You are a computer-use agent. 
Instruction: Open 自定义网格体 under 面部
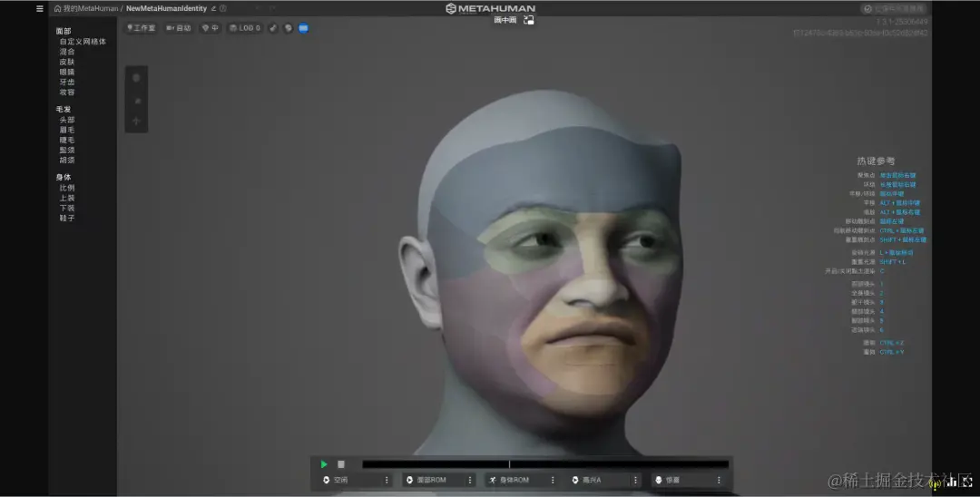pyautogui.click(x=83, y=42)
